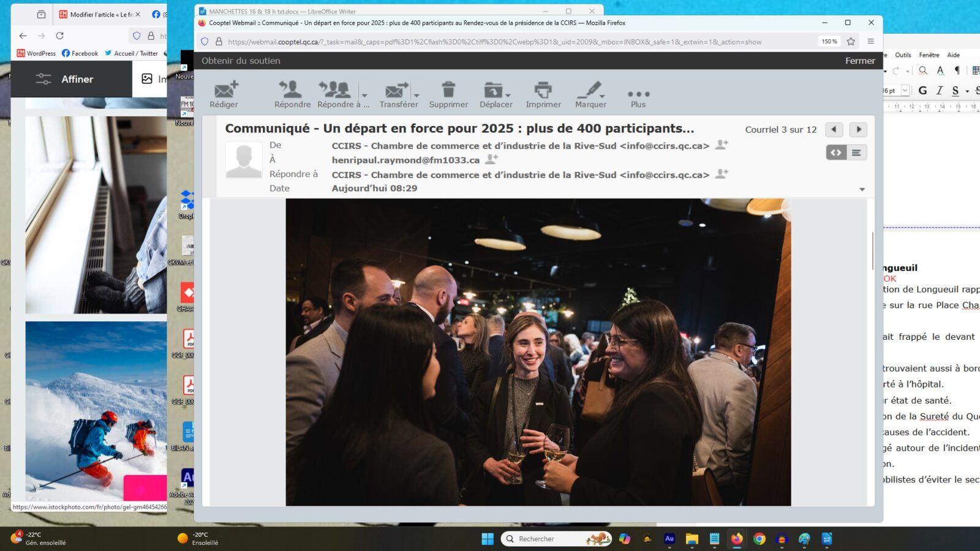
Task: Switch to the Modifier l'article browser tab
Action: tap(99, 15)
